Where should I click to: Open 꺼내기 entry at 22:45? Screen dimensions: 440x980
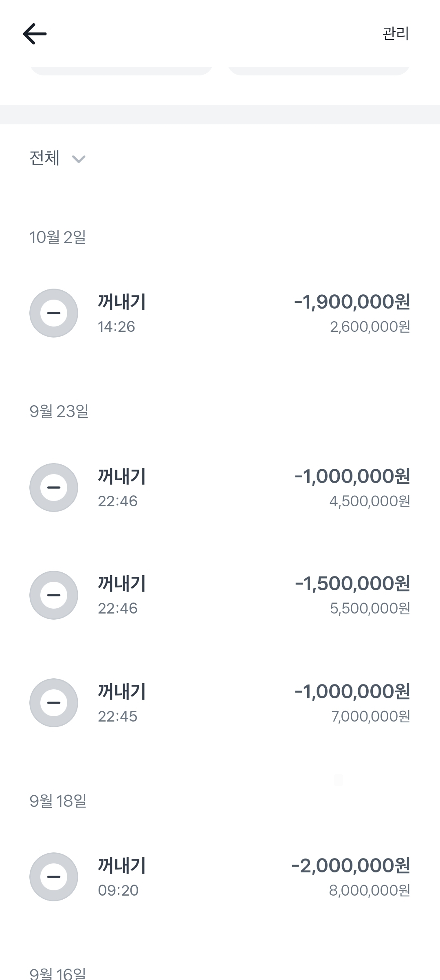[121, 692]
